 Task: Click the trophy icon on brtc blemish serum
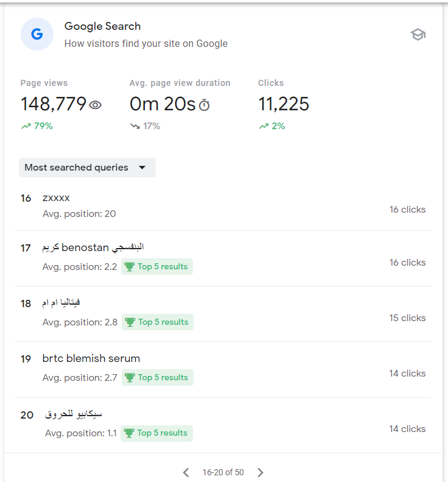[129, 378]
